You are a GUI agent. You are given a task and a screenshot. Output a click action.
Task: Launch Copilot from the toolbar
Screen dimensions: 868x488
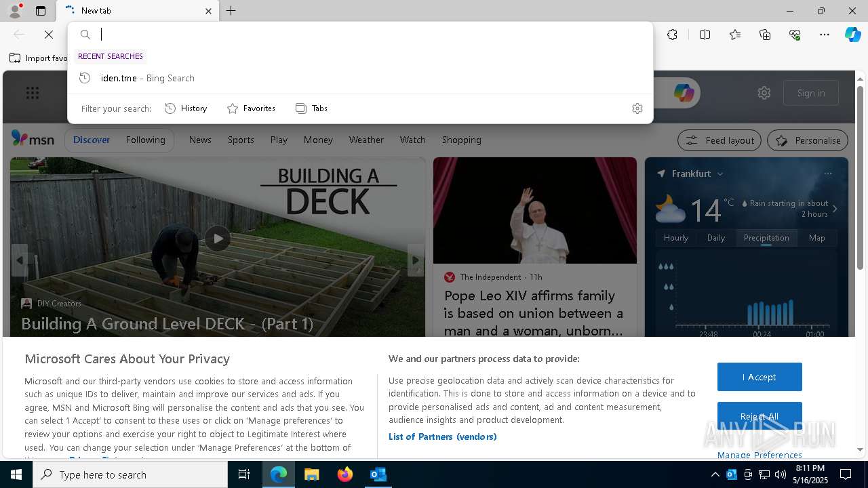pos(852,35)
